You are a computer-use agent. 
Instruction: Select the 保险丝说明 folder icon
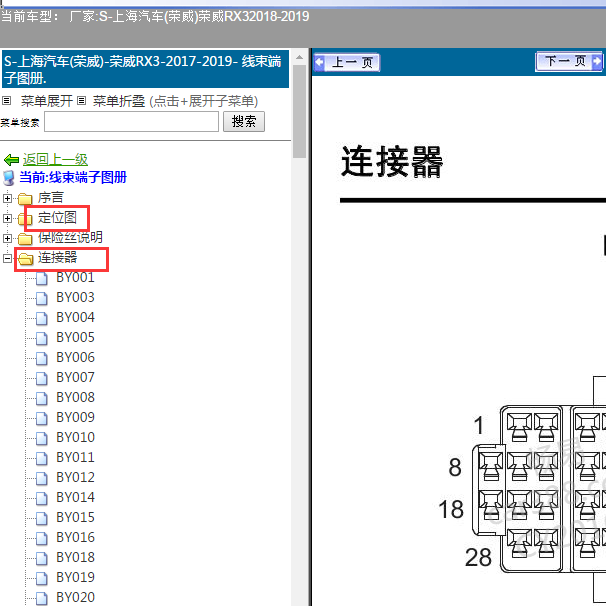pos(25,239)
